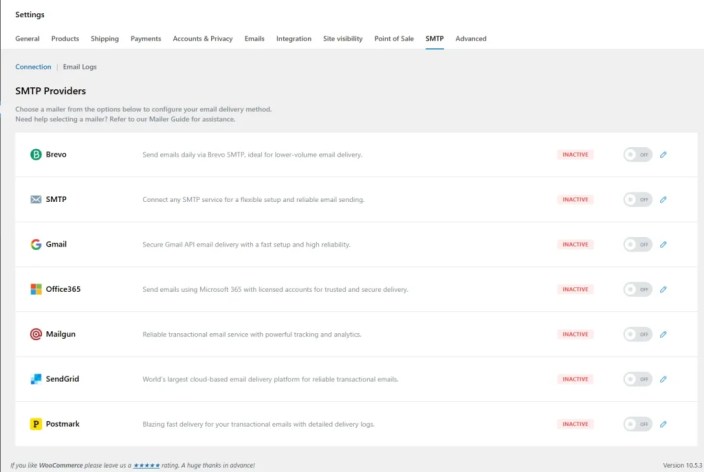Viewport: 704px width, 472px height.
Task: Click the SMTP Providers heading
Action: point(50,91)
